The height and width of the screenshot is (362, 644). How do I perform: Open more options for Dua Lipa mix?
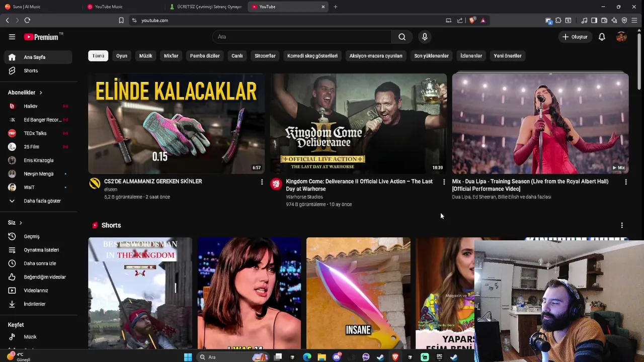(626, 182)
